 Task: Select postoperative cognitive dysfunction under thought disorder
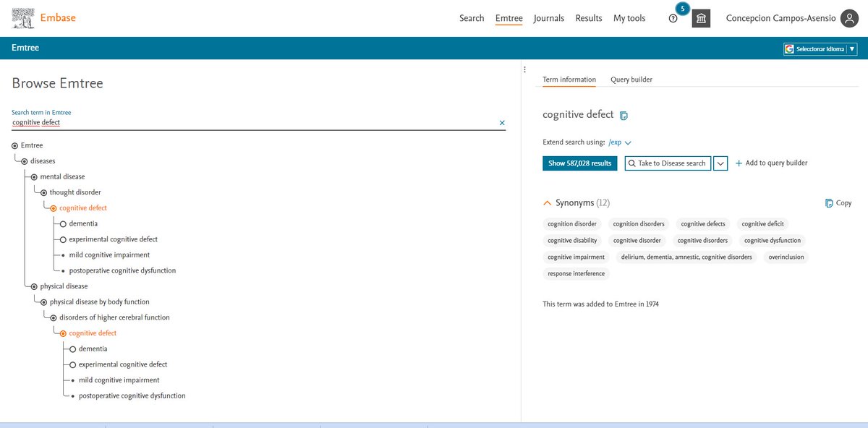122,271
